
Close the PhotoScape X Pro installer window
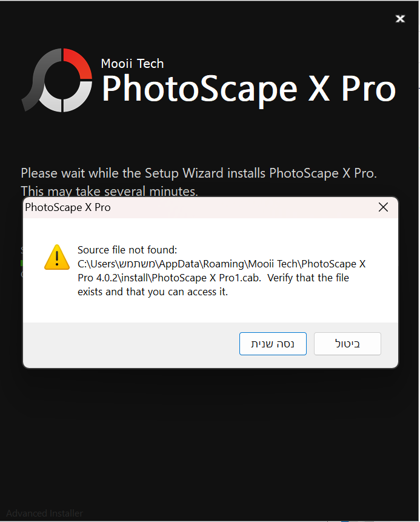pyautogui.click(x=400, y=19)
